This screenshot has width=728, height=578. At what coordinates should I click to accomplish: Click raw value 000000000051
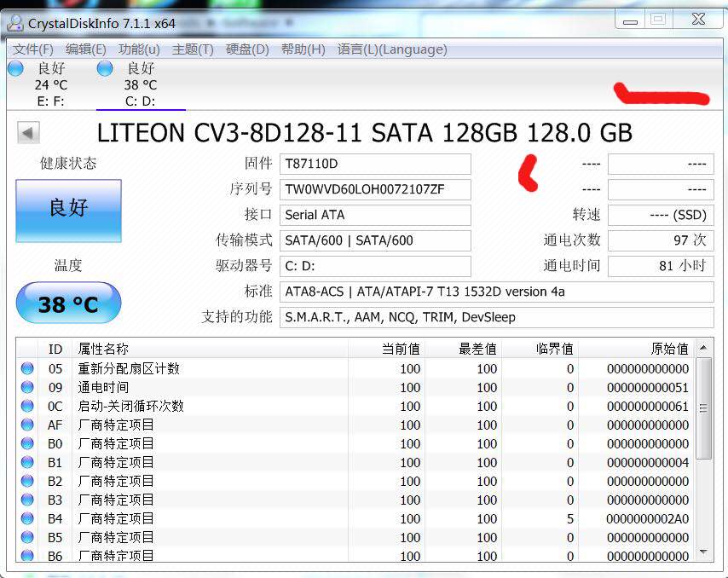pos(648,388)
